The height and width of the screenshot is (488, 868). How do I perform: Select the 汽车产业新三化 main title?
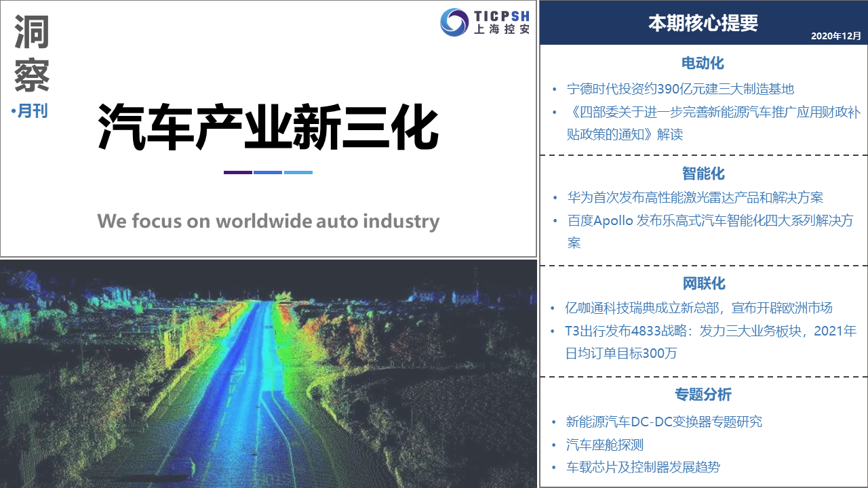tap(268, 127)
